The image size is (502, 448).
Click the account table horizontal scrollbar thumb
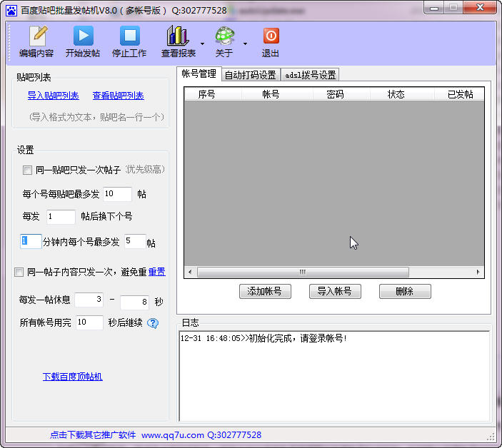click(x=302, y=273)
